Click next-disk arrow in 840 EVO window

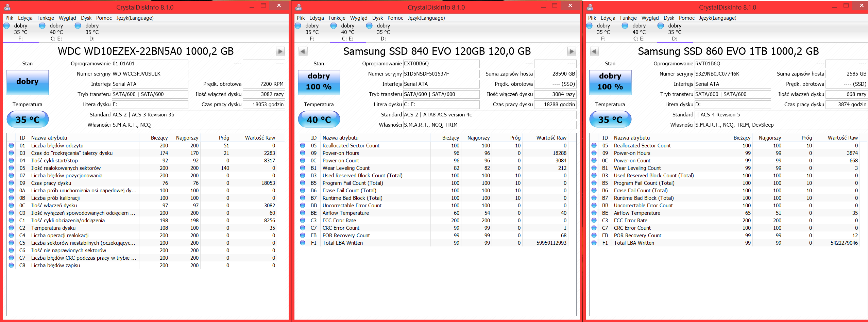pos(572,51)
